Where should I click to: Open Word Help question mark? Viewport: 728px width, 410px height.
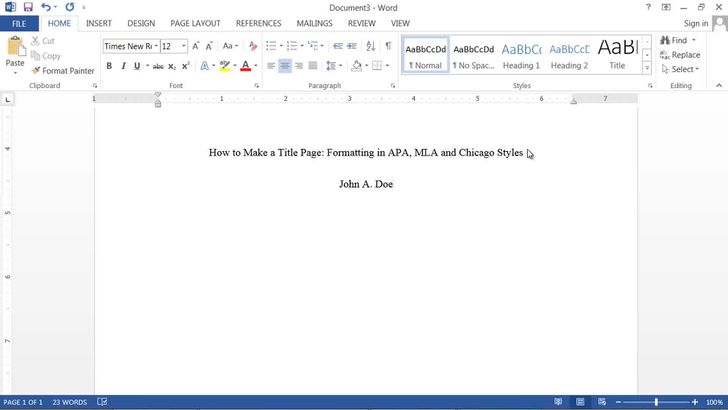[648, 7]
